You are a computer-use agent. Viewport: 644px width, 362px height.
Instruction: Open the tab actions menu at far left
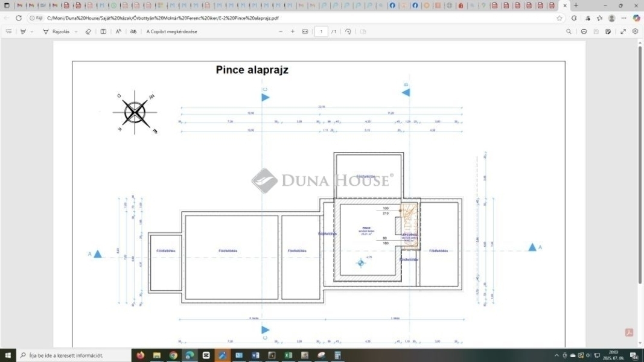click(7, 5)
